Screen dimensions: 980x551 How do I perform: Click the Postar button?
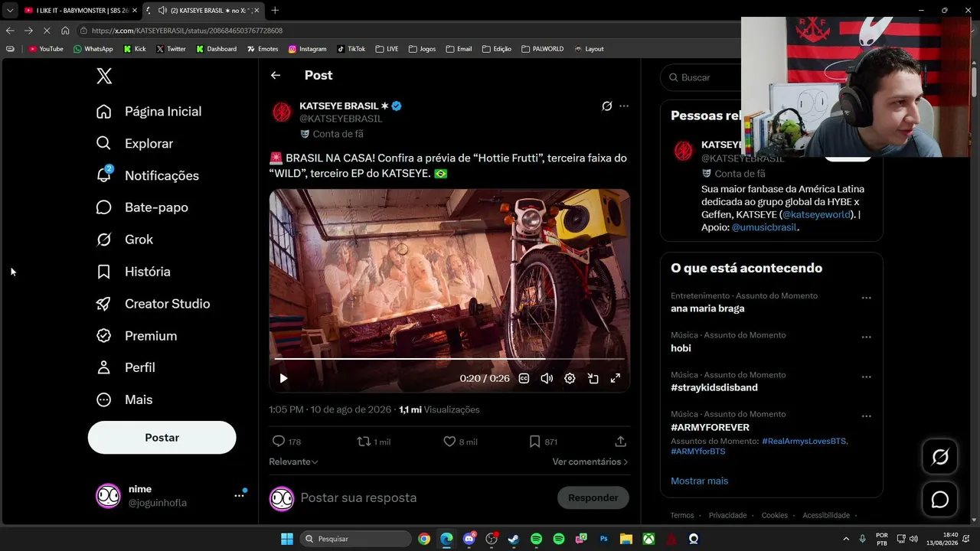tap(162, 438)
